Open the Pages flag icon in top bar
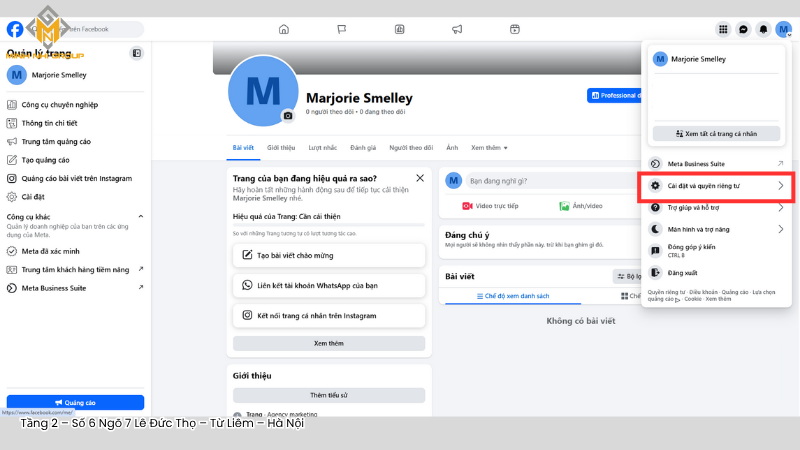This screenshot has height=450, width=800. (x=341, y=29)
